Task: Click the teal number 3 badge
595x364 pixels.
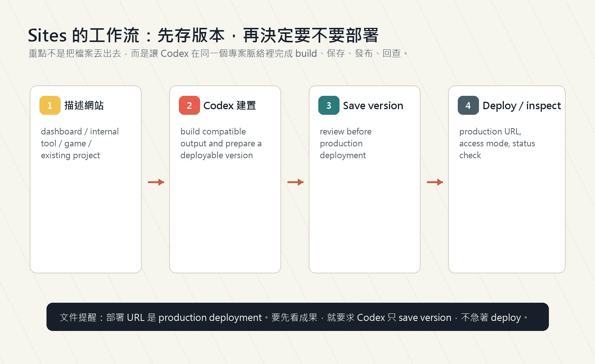Action: tap(329, 105)
